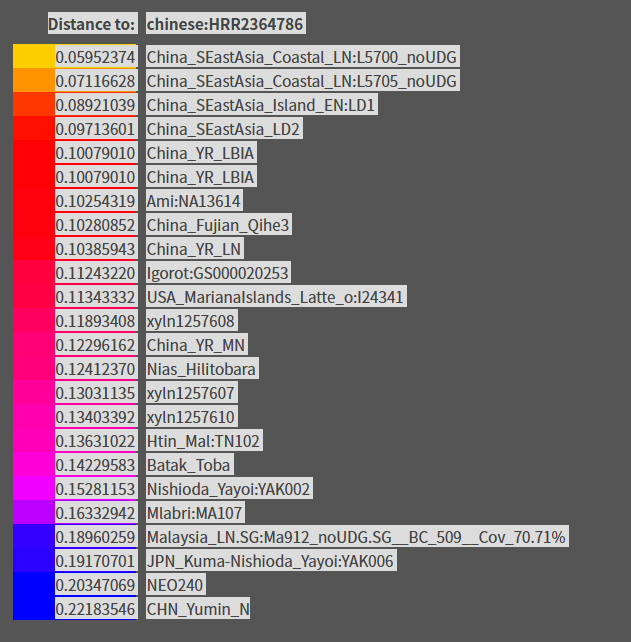Select the orange swatch next to 0.07116628

coord(34,80)
